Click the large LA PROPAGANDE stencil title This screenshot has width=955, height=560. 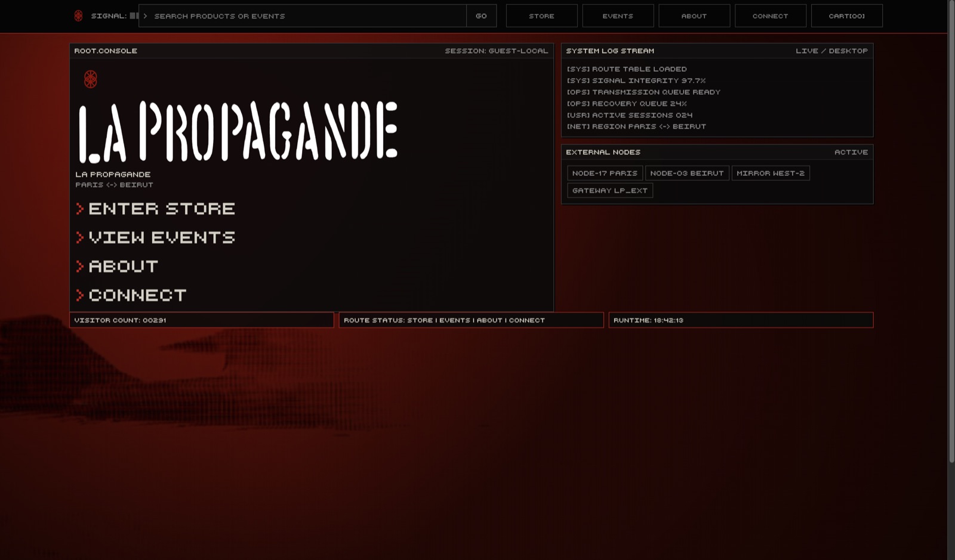click(x=238, y=131)
